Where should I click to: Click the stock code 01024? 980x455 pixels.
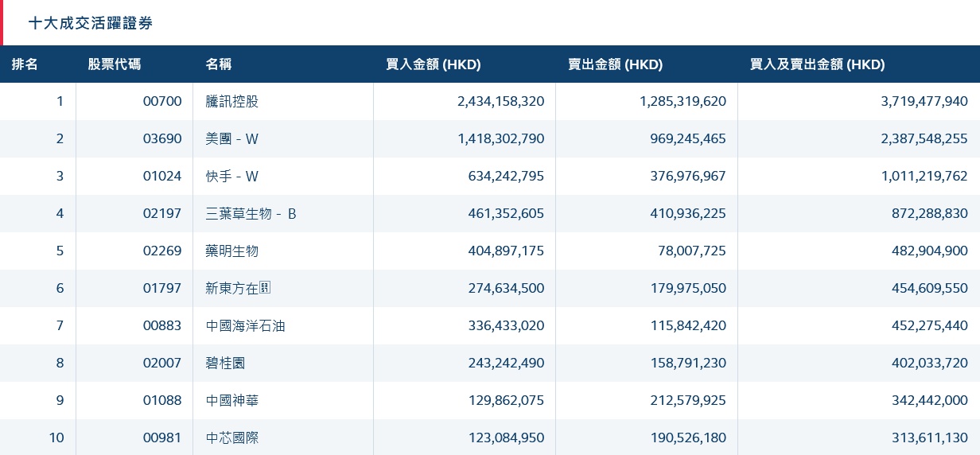[x=162, y=176]
